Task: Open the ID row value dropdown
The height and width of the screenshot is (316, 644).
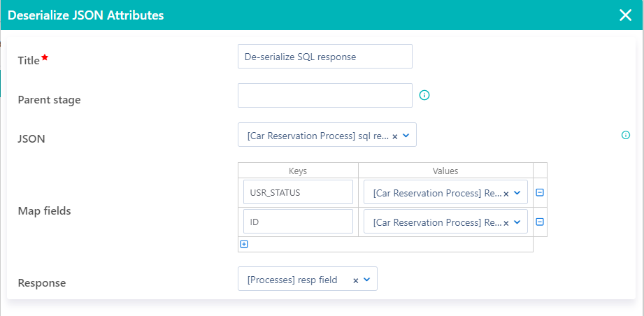Action: [517, 222]
